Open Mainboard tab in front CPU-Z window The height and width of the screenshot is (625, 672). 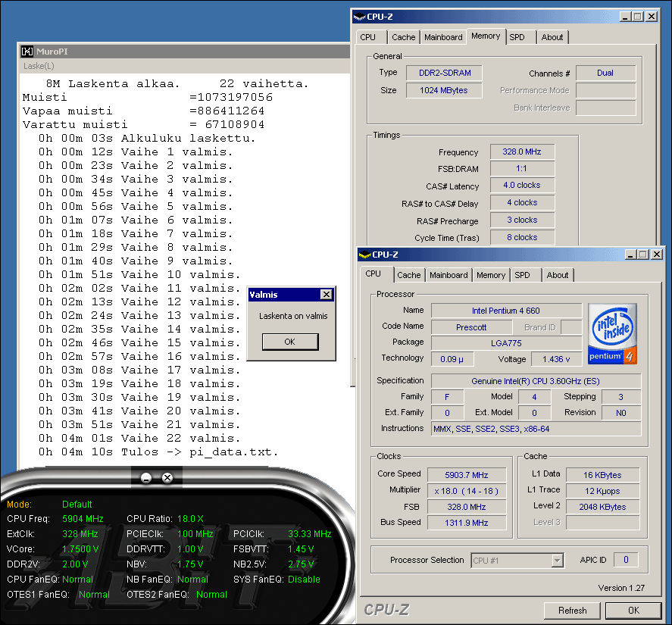point(449,275)
